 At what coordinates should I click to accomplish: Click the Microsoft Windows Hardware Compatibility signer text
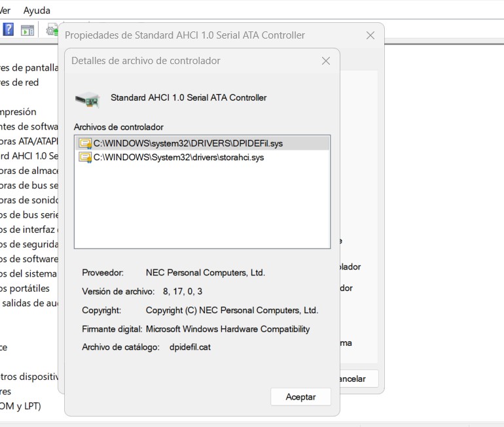click(x=228, y=329)
